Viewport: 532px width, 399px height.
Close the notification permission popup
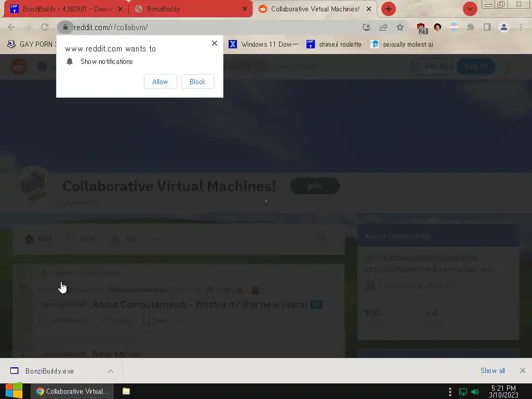[215, 43]
